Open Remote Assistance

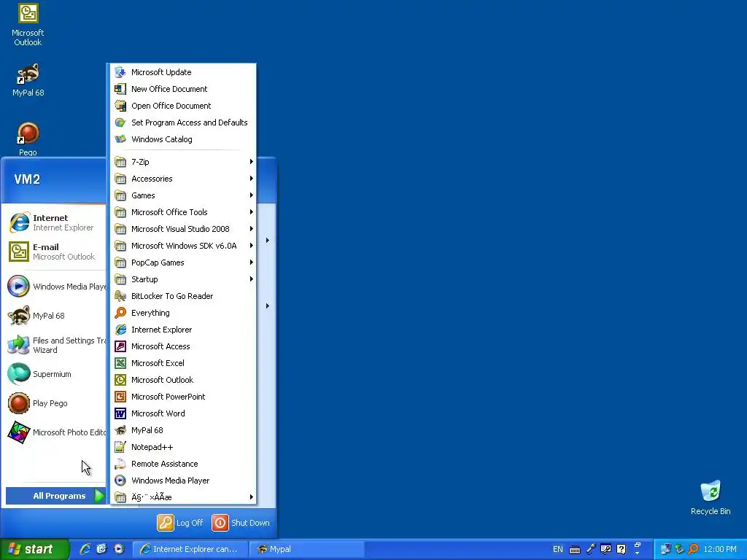182,464
